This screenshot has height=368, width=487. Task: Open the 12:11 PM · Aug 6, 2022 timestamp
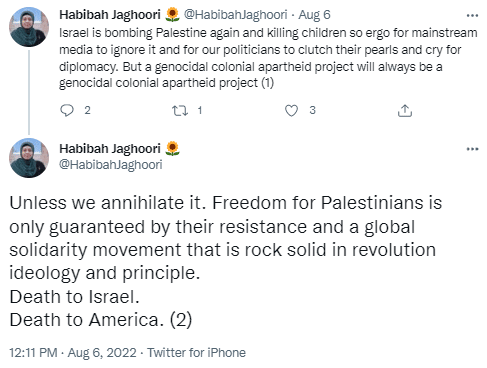pos(73,353)
